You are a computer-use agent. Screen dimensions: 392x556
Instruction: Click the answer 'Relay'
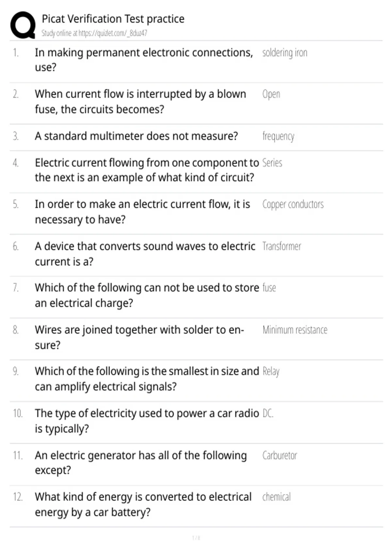point(271,372)
